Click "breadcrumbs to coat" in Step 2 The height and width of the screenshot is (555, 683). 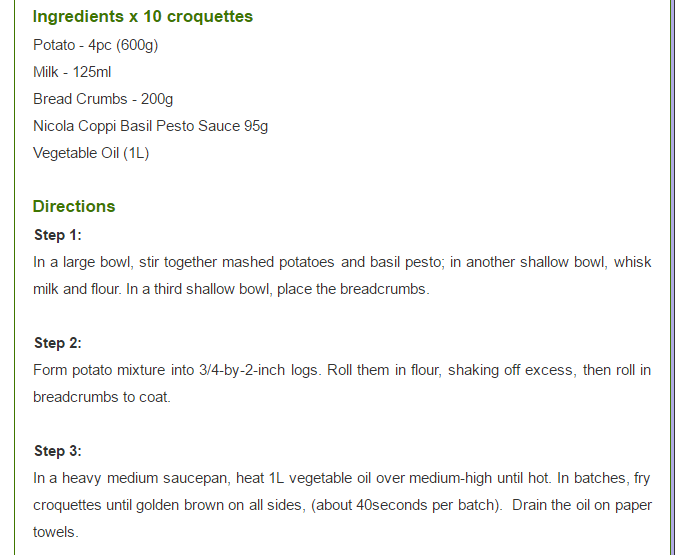pos(100,397)
